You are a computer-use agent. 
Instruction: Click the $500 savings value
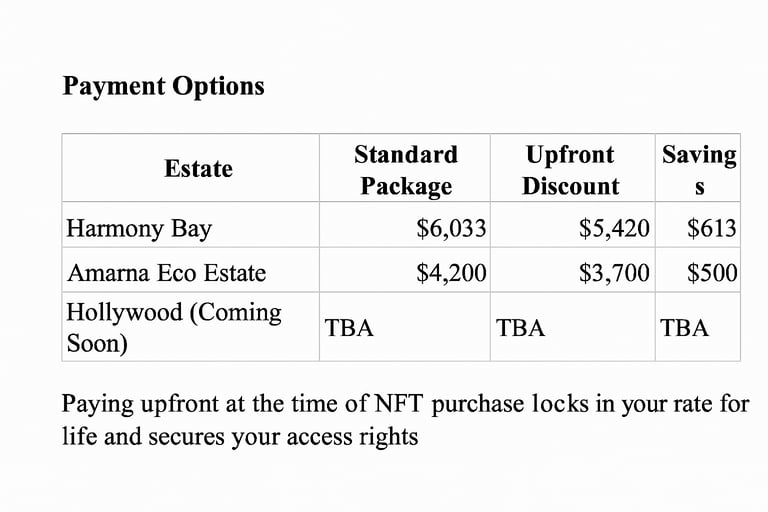[712, 272]
